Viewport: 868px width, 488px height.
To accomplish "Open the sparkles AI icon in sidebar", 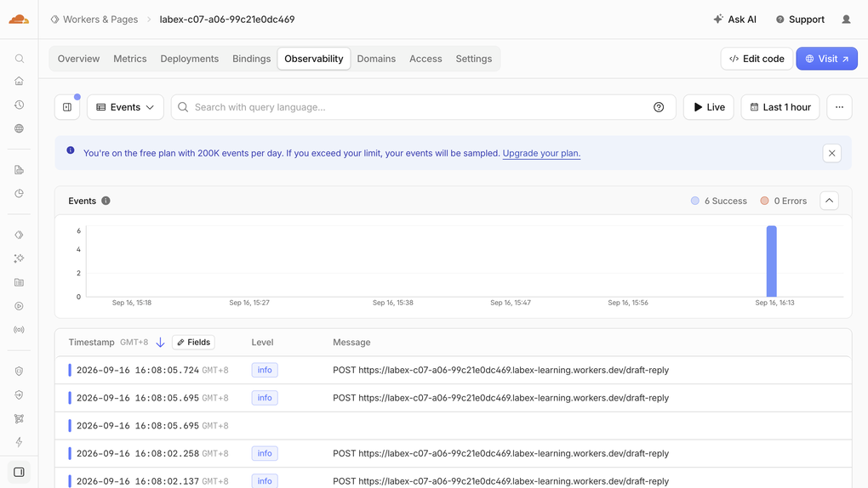I will coord(19,258).
